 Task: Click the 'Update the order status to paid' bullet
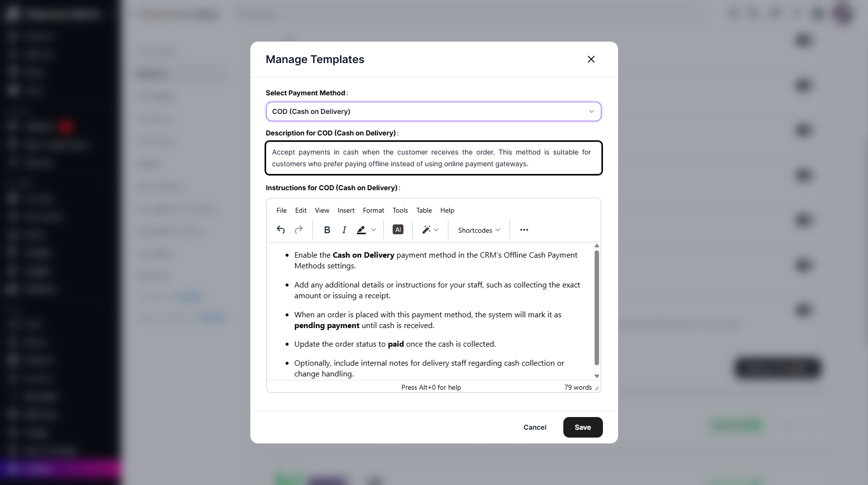[395, 344]
